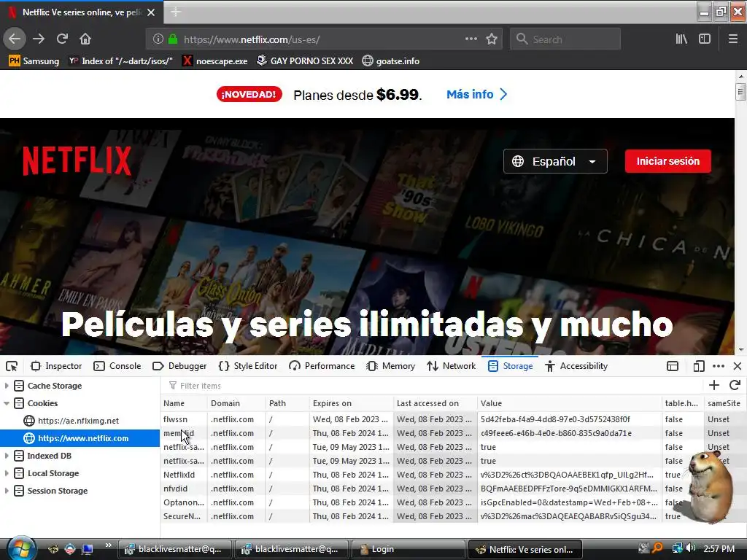
Task: Switch to the Memory tab
Action: pyautogui.click(x=391, y=366)
